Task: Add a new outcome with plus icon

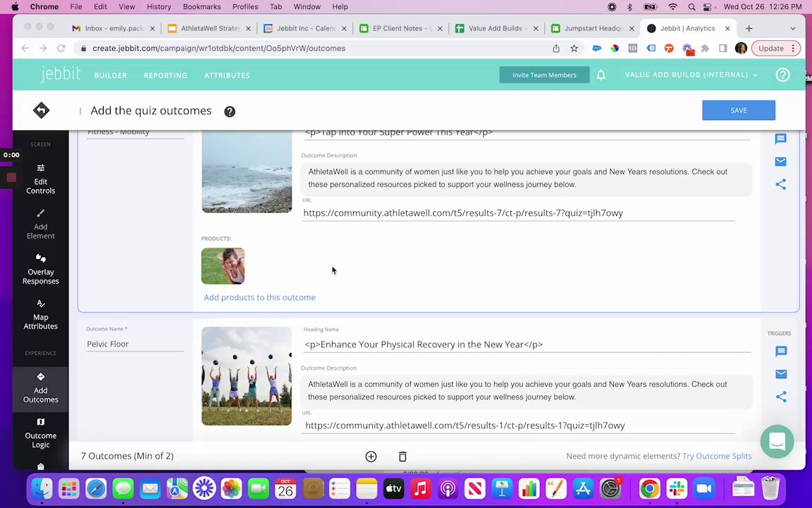Action: pos(371,456)
